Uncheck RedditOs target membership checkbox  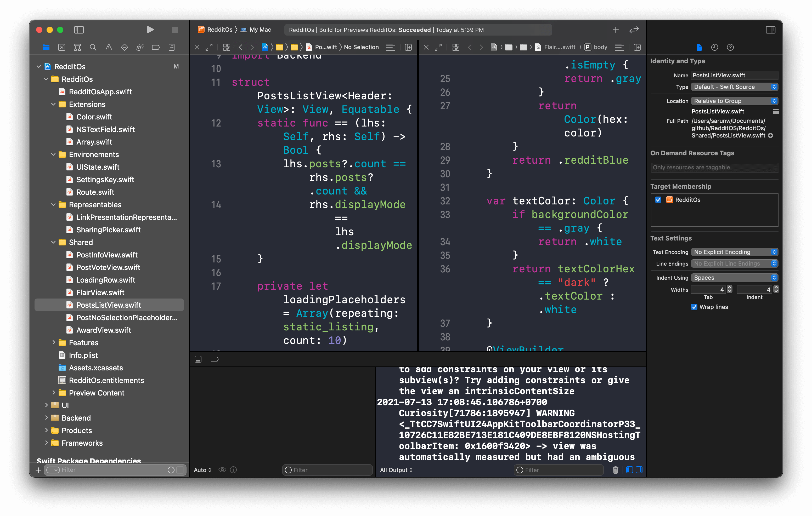(658, 199)
